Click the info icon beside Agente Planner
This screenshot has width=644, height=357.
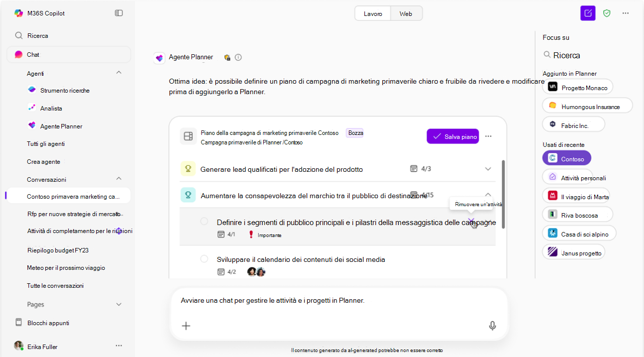point(238,57)
